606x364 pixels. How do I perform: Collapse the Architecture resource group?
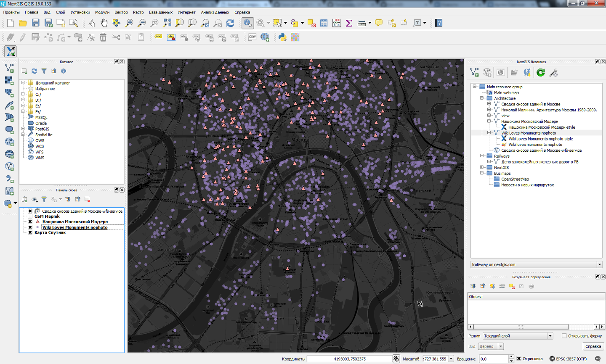[x=482, y=98]
